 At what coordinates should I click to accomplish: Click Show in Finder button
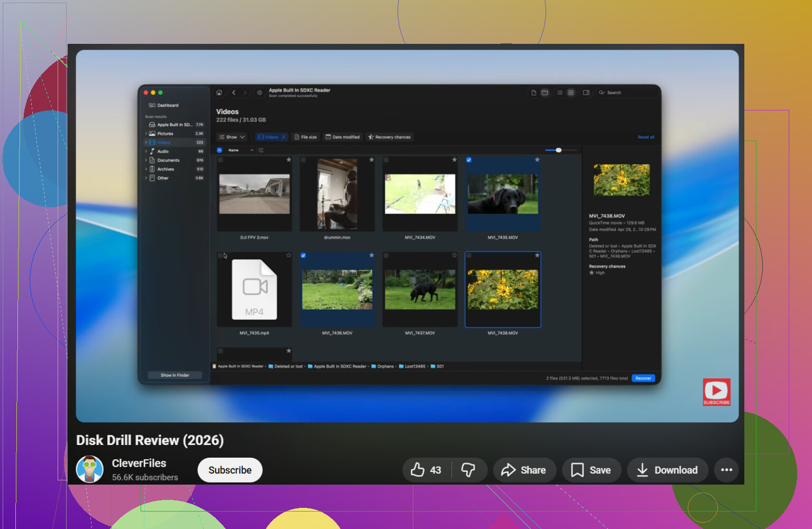pos(175,375)
